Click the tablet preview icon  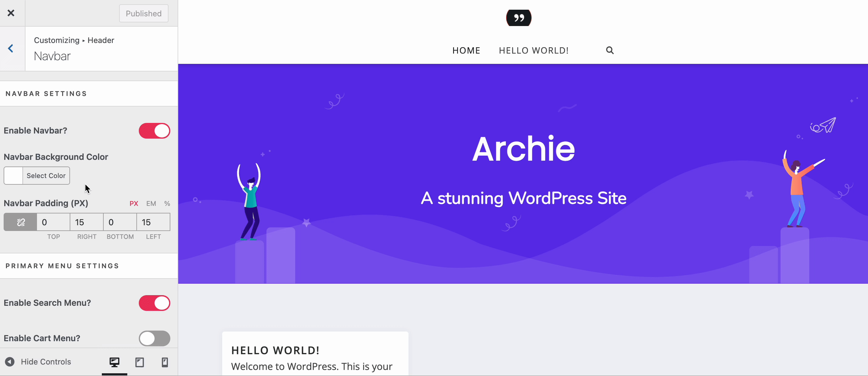pyautogui.click(x=139, y=362)
